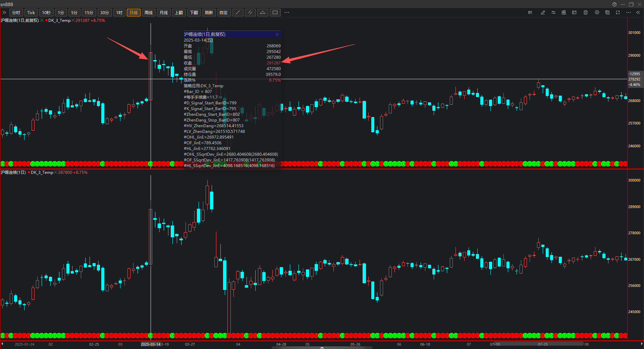
Task: Select the parallel channel drawing tool
Action: pyautogui.click(x=250, y=13)
